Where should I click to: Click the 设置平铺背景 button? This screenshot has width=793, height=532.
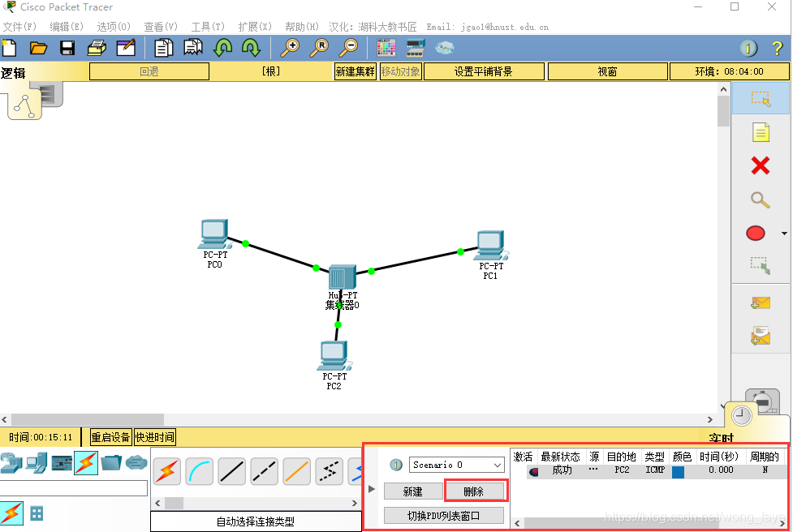484,71
